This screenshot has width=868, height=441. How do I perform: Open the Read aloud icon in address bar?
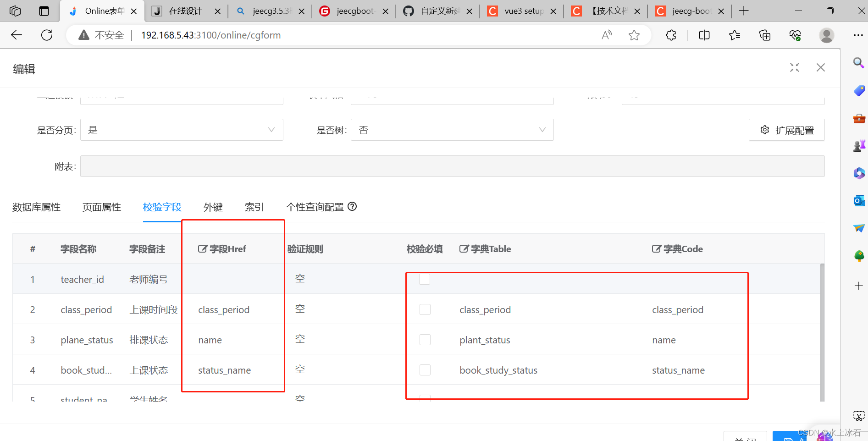click(x=607, y=35)
